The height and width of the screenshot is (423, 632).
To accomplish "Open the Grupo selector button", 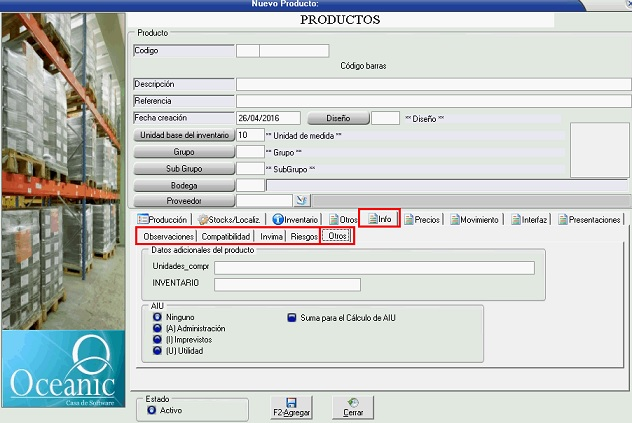I will [x=184, y=152].
